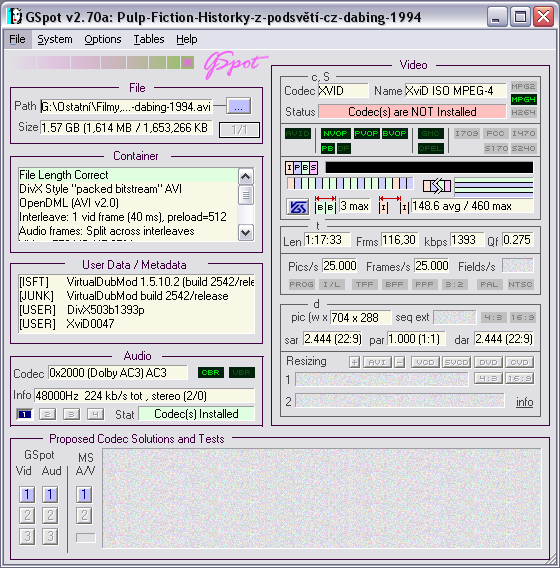Click the PPF indicator
This screenshot has height=568, width=560.
click(x=424, y=284)
